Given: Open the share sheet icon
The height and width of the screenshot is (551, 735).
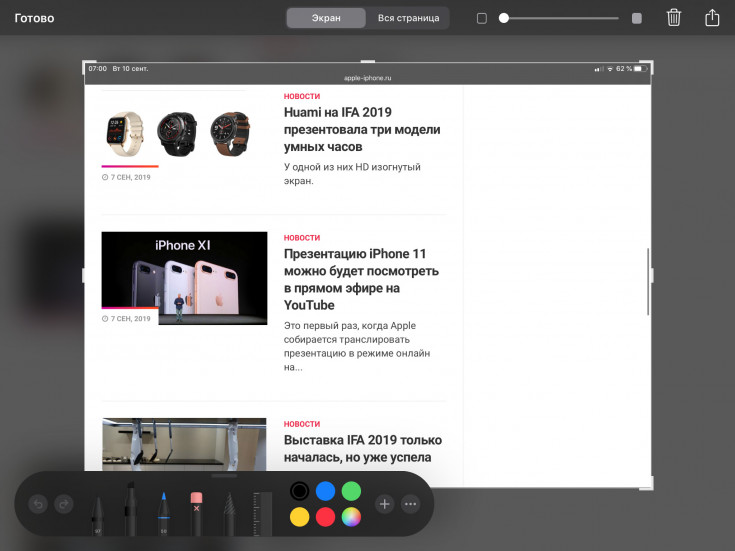Looking at the screenshot, I should (712, 18).
